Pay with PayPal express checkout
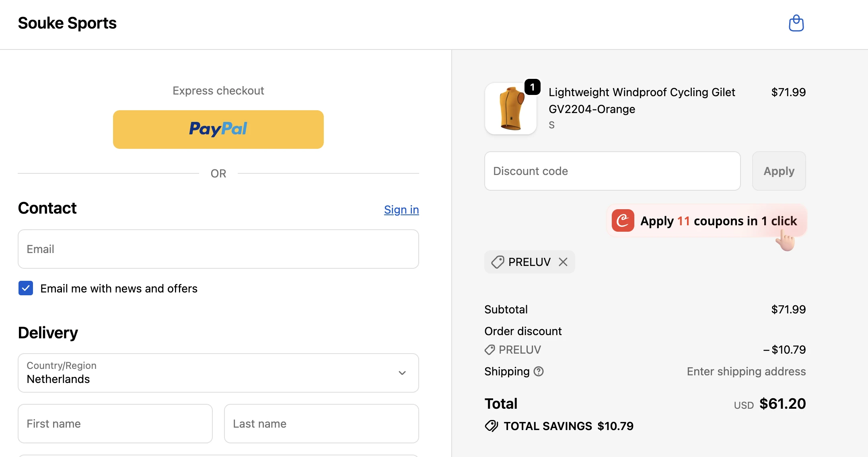Viewport: 868px width, 457px height. tap(218, 129)
